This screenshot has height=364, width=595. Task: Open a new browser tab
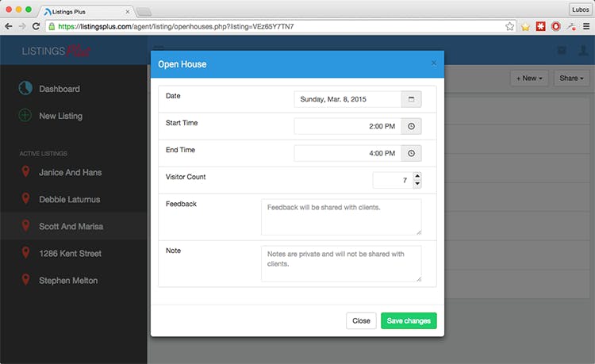pyautogui.click(x=144, y=12)
